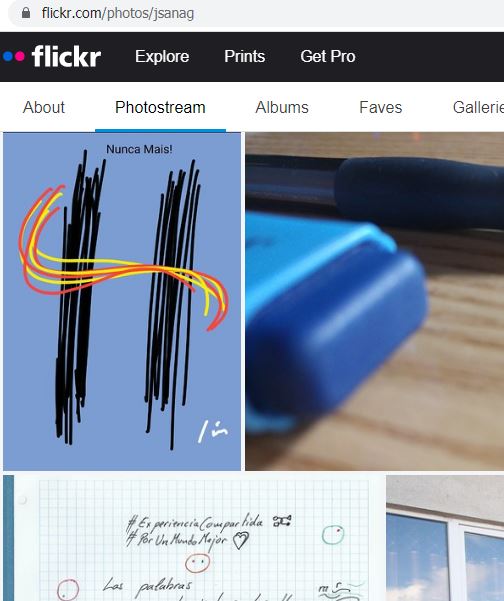
Task: Click the white signature on the blue drawing
Action: click(213, 431)
